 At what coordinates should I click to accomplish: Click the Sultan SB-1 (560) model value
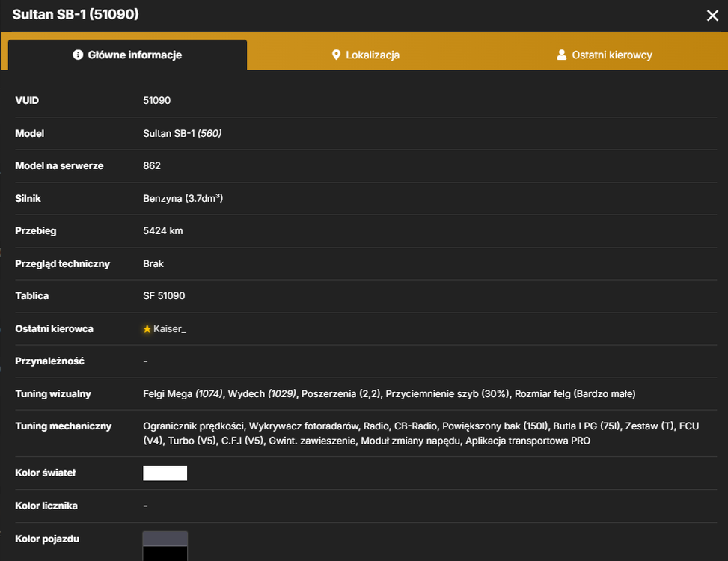[x=182, y=133]
